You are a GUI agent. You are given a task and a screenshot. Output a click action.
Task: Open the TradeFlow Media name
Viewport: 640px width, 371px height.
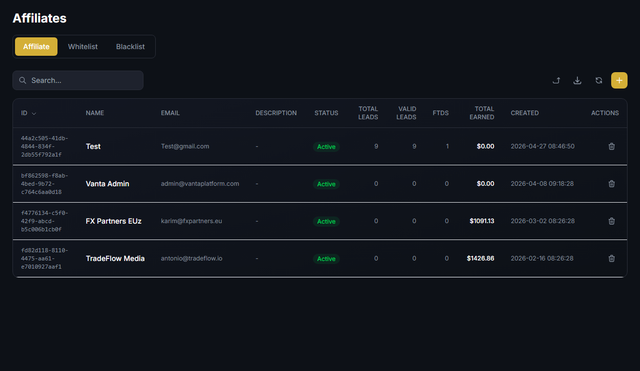pyautogui.click(x=115, y=258)
